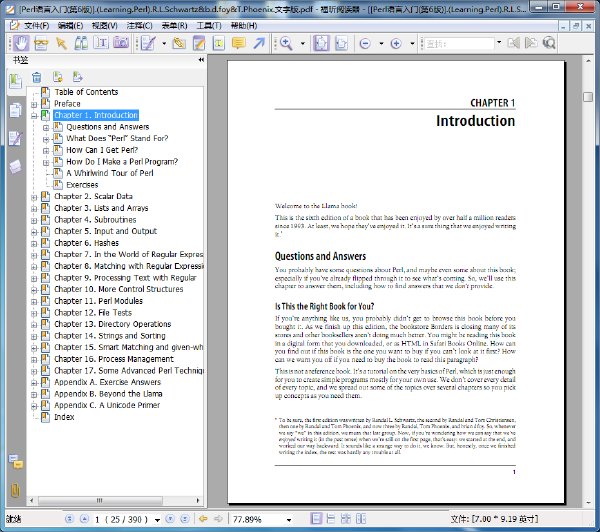Select the blue arrow drawing tool
600x532 pixels.
coord(259,43)
